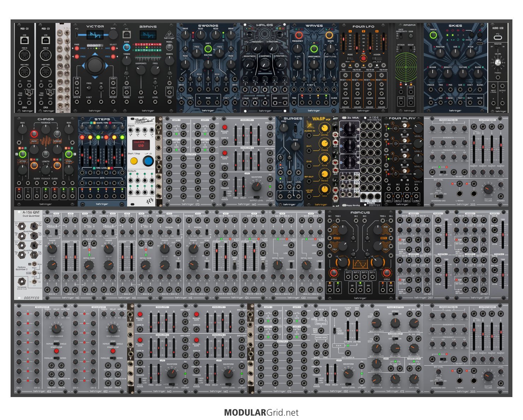Click the OUT 1 jack on the Brains module
The width and height of the screenshot is (523, 420).
(126, 92)
